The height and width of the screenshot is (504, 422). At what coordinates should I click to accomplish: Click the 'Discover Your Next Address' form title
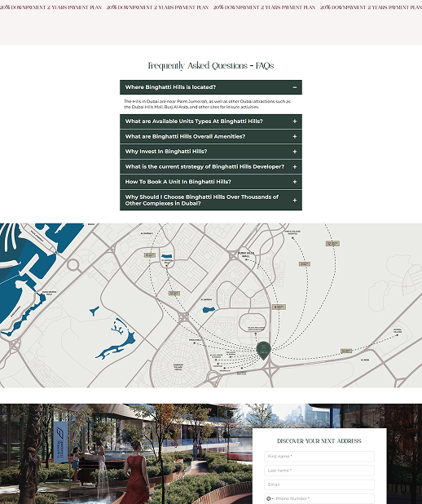coord(319,441)
